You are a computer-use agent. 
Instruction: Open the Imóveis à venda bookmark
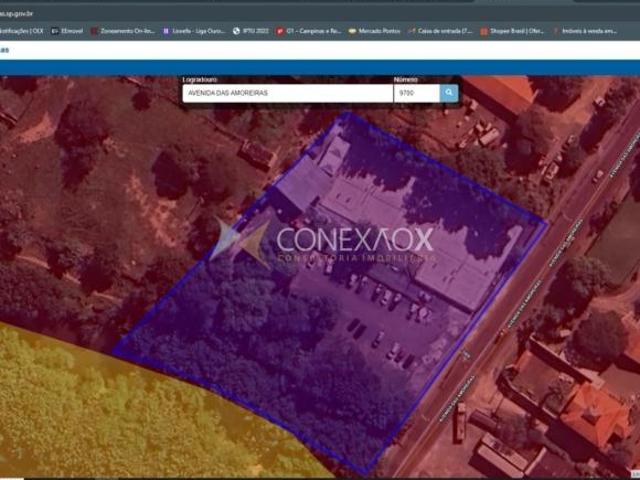tap(584, 31)
